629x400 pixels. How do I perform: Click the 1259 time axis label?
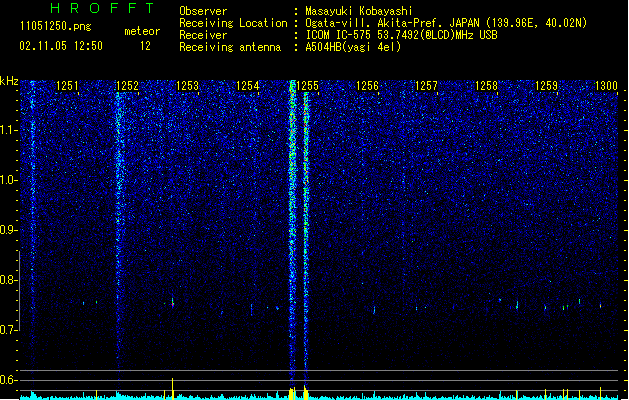pyautogui.click(x=546, y=86)
